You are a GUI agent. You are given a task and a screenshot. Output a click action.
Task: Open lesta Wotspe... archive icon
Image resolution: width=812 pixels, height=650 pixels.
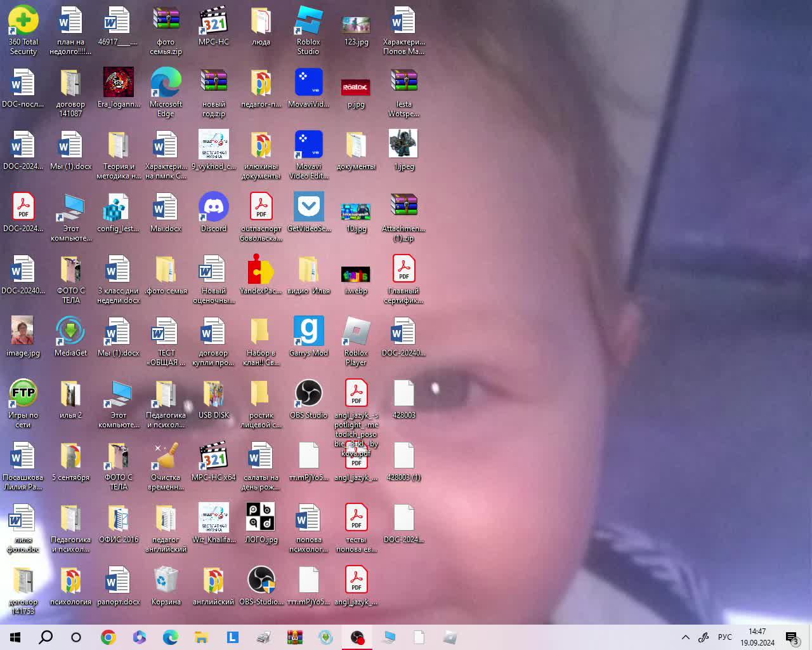point(403,92)
